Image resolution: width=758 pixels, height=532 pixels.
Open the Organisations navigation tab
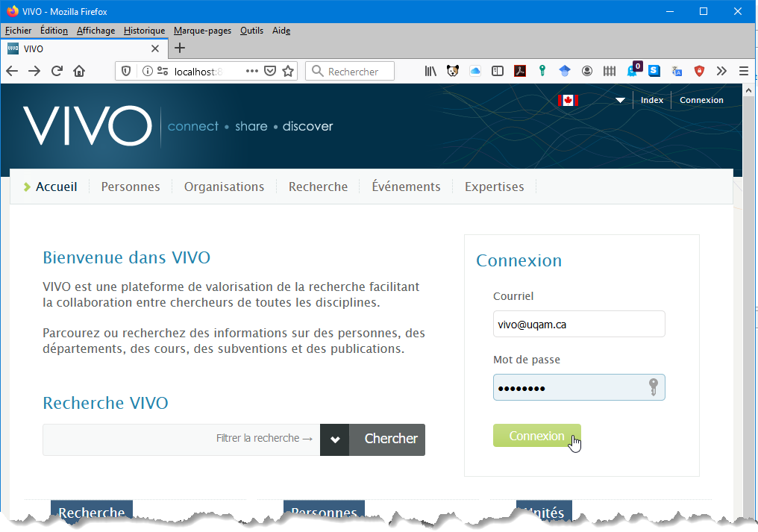[225, 187]
